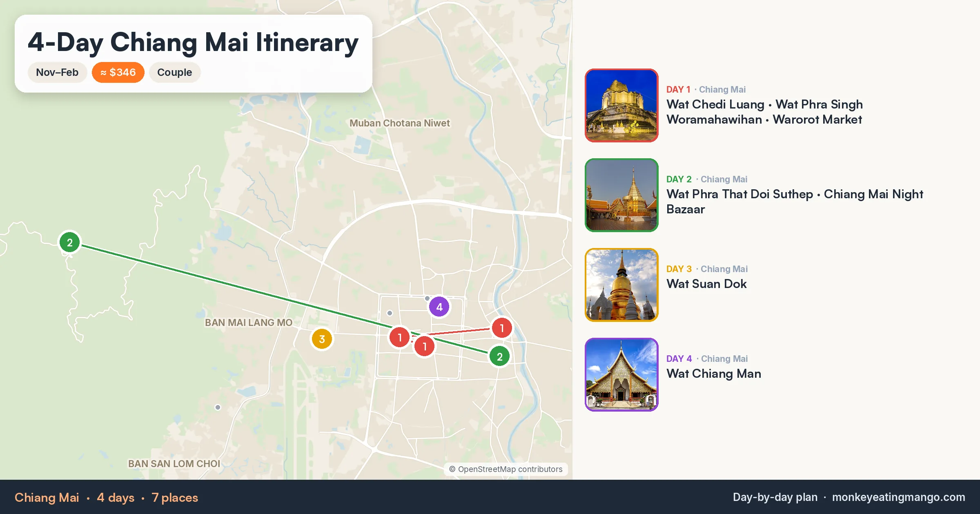The height and width of the screenshot is (514, 980).
Task: Click the green marker 2 near the river
Action: (499, 356)
